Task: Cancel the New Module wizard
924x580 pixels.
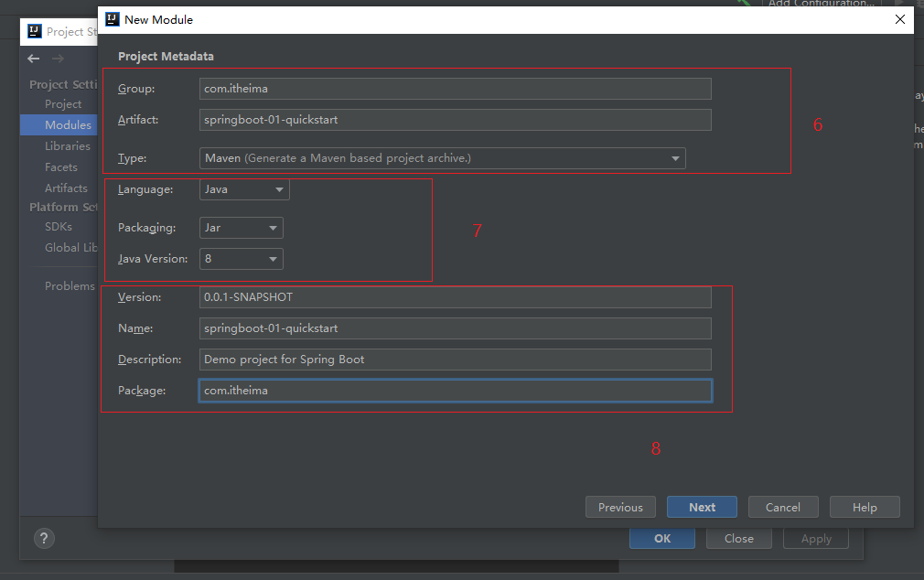Action: tap(782, 507)
